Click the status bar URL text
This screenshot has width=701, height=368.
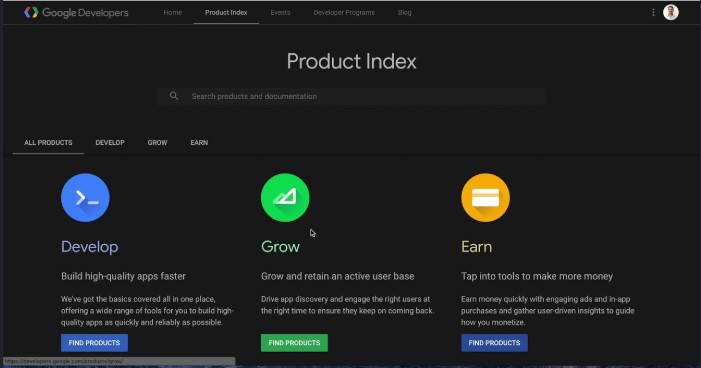click(x=63, y=361)
